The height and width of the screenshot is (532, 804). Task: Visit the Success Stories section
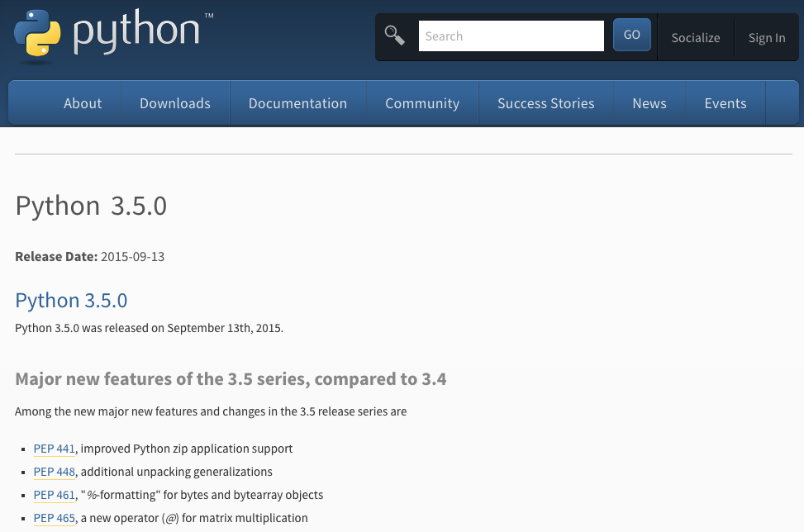(x=546, y=103)
